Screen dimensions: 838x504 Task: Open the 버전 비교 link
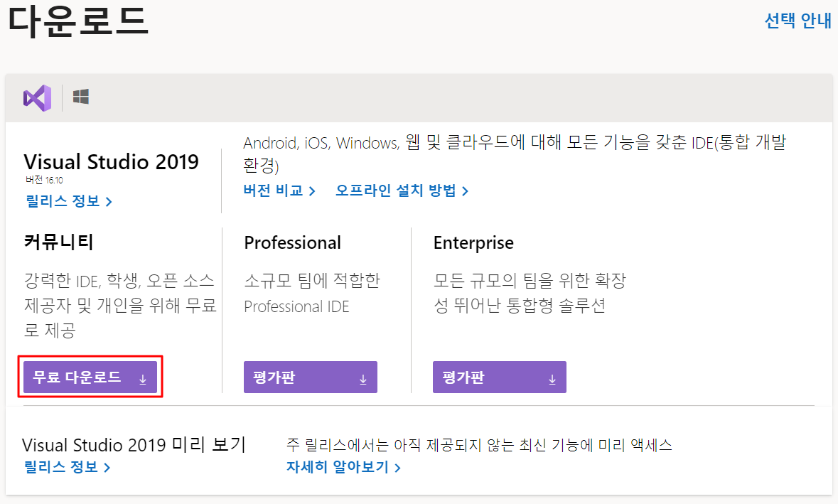coord(273,191)
